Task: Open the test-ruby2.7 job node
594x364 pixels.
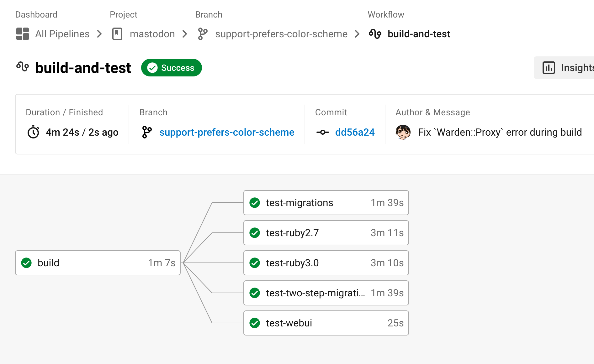Action: [x=326, y=233]
